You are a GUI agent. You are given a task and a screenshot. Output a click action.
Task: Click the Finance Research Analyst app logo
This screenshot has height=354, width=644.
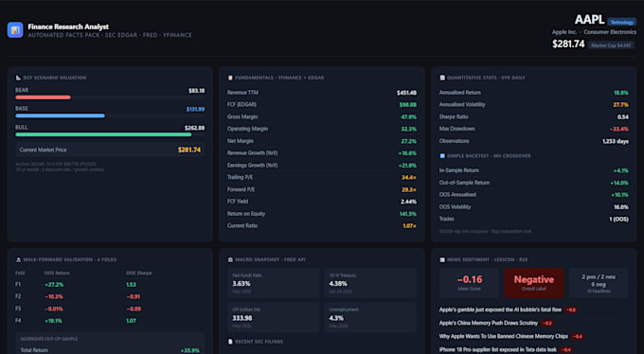(15, 30)
